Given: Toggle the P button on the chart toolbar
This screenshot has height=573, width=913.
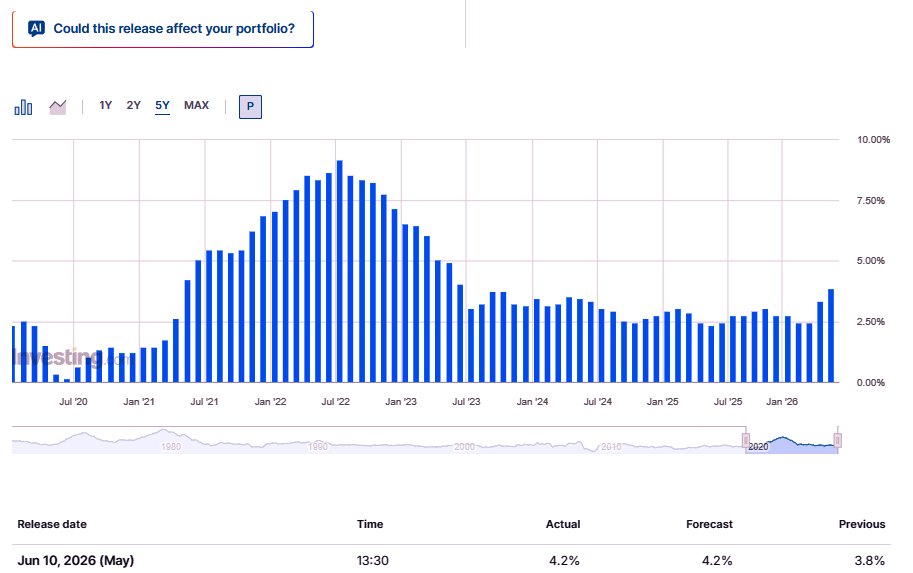Looking at the screenshot, I should coord(250,107).
